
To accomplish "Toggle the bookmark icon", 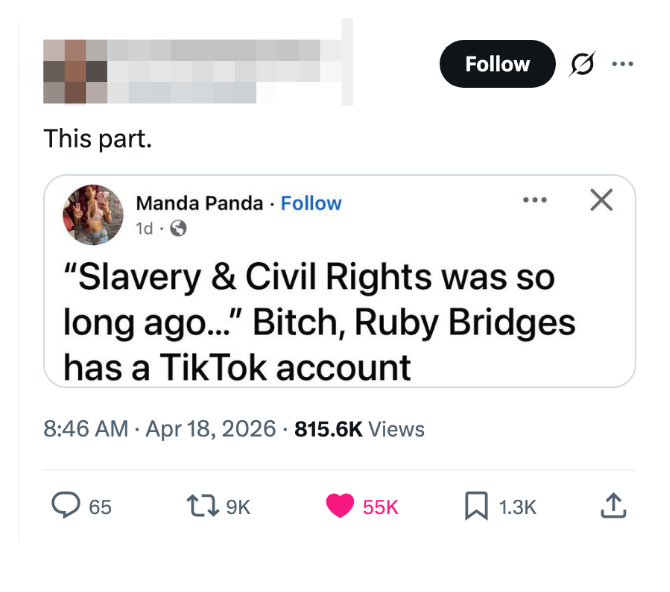I will tap(476, 507).
